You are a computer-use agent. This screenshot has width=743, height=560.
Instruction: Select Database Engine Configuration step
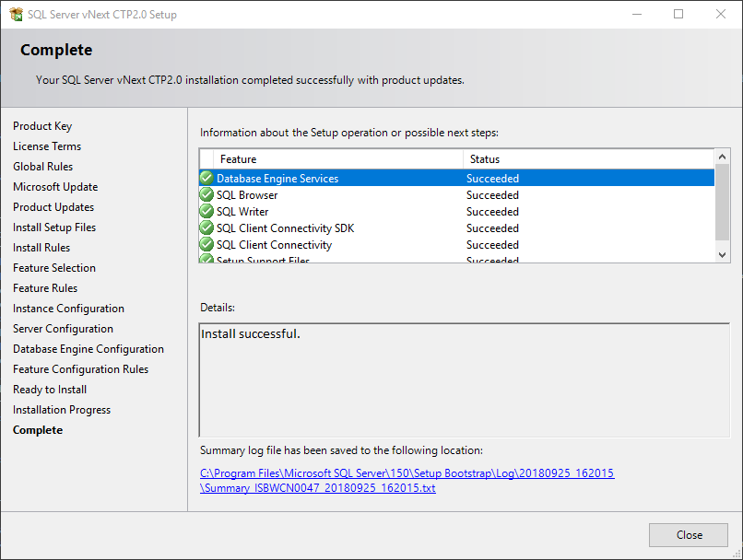point(88,348)
